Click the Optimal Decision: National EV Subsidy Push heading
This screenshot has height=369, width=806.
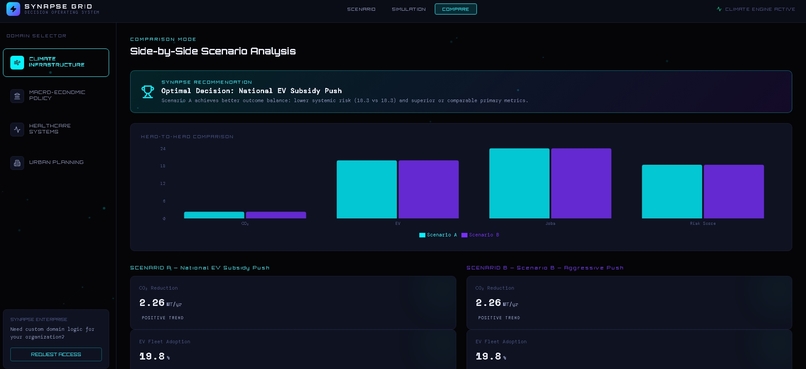(x=251, y=91)
